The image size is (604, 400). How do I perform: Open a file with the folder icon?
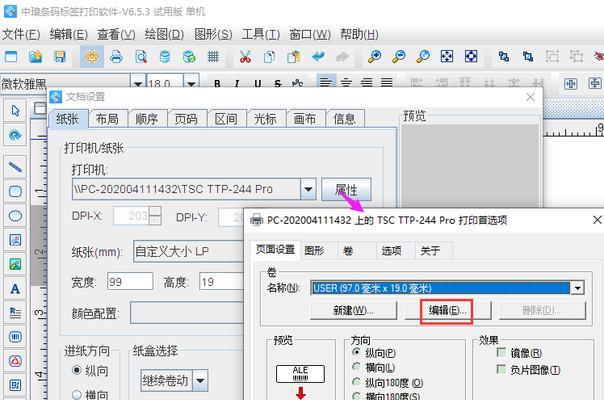point(35,57)
